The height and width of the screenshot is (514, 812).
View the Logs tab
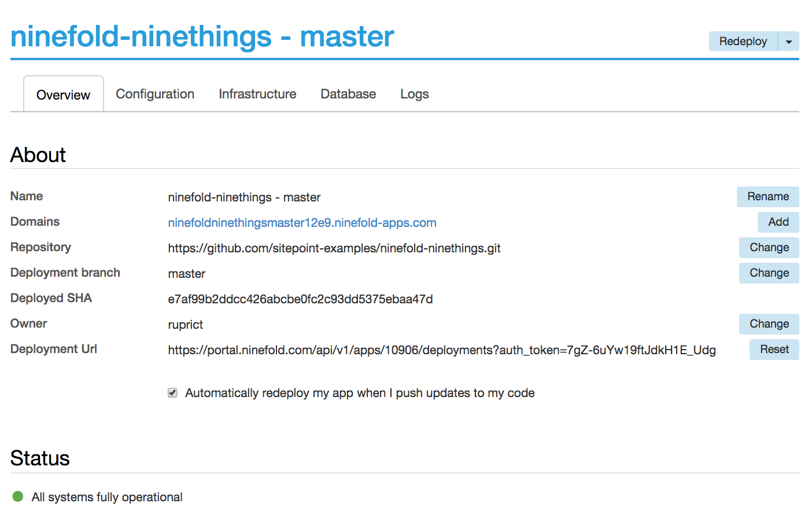click(414, 93)
